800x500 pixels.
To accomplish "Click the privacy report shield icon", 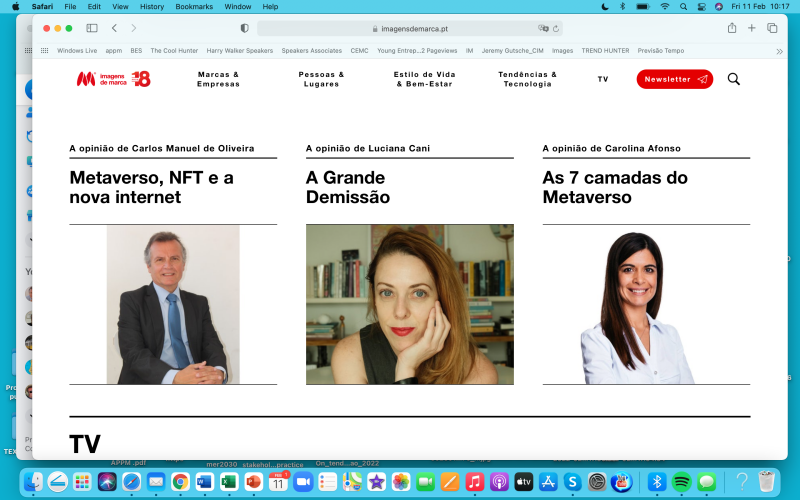I will 244,29.
